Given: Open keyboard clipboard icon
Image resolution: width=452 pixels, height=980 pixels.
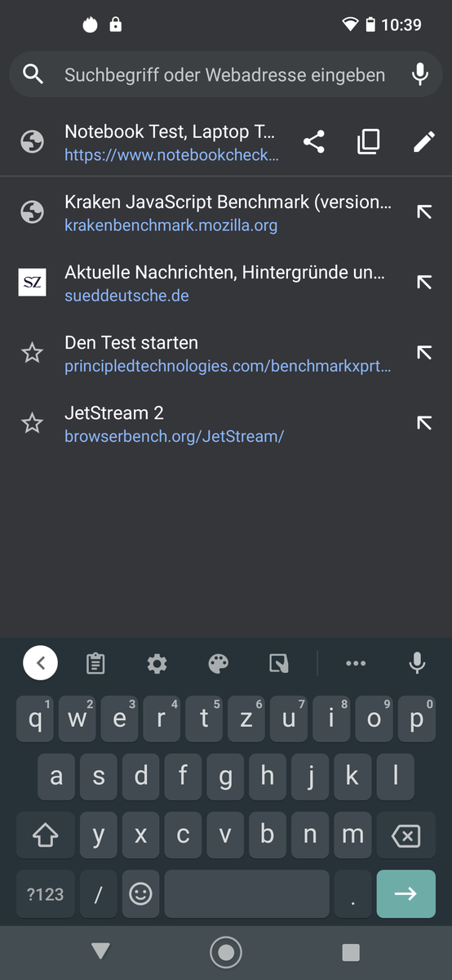Looking at the screenshot, I should 95,664.
